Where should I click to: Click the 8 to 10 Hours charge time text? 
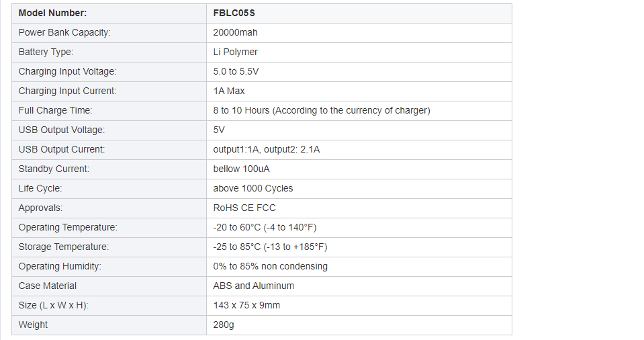tap(322, 110)
